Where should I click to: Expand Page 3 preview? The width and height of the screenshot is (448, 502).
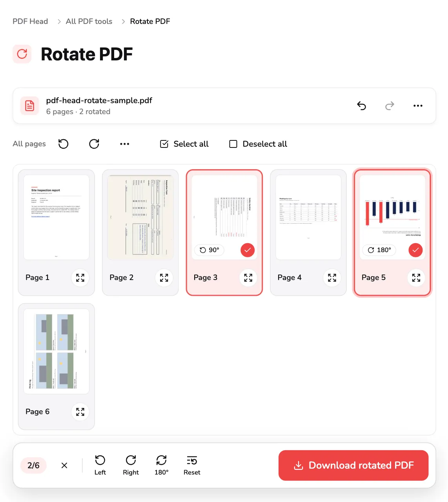248,278
